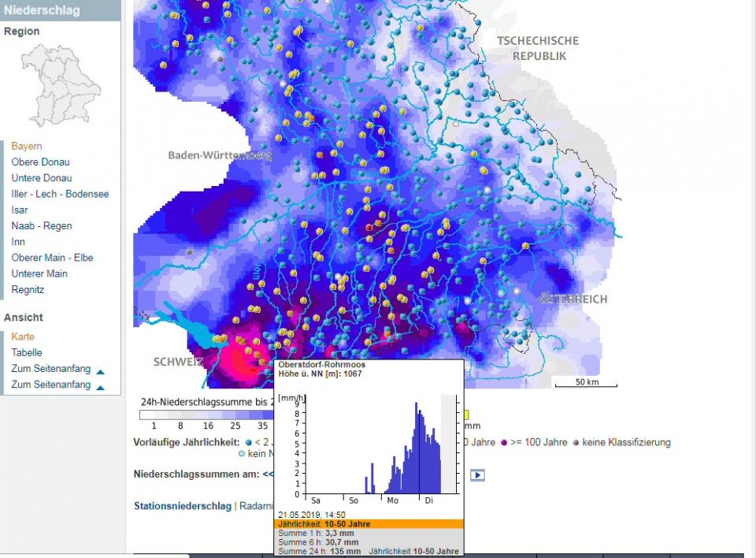Open the Naab - Regen region

(x=41, y=226)
